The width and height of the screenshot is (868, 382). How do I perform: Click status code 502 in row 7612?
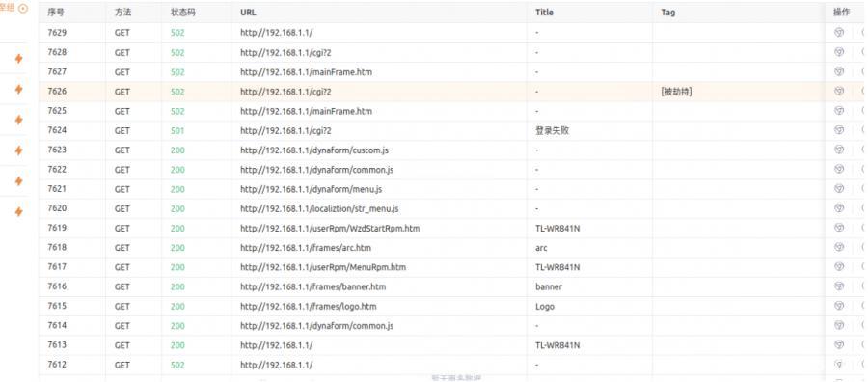click(x=177, y=365)
